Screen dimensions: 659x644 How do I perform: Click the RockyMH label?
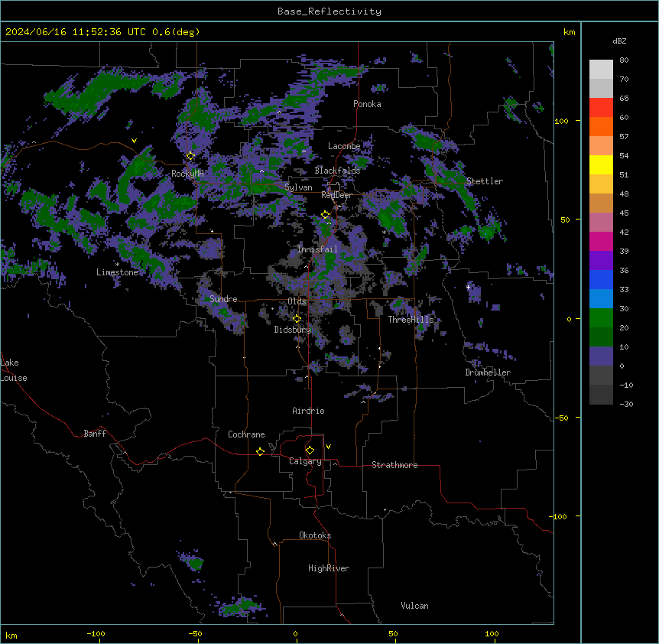tap(187, 174)
